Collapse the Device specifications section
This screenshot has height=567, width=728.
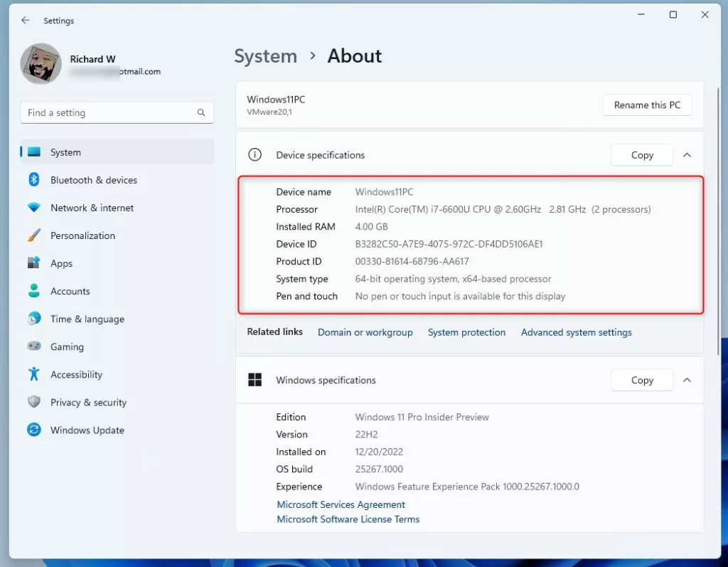[687, 155]
